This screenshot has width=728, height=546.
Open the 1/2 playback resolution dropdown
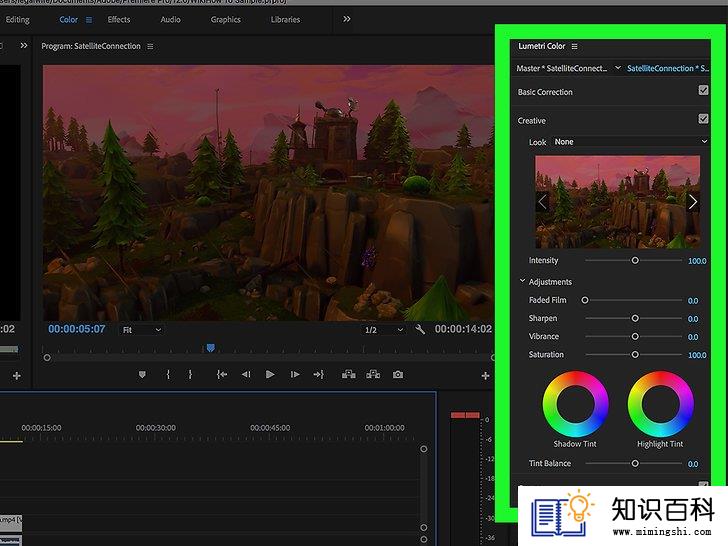pyautogui.click(x=384, y=330)
